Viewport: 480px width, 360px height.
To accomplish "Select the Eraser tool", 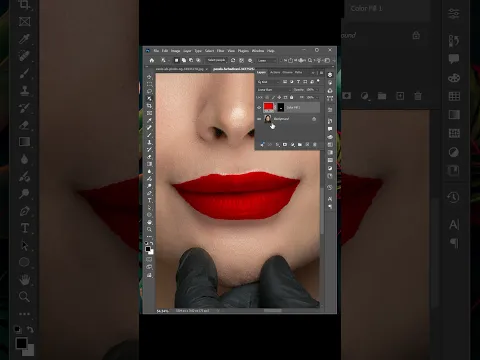I will point(149,157).
